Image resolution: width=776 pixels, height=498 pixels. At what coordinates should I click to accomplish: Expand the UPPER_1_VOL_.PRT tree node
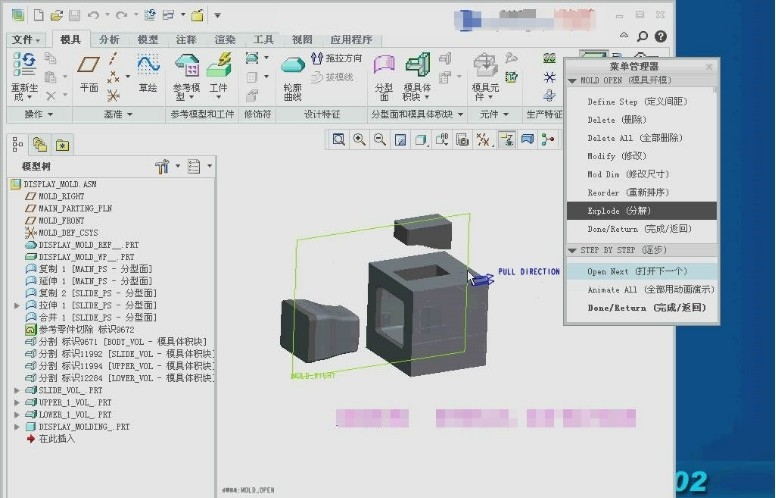coord(17,402)
